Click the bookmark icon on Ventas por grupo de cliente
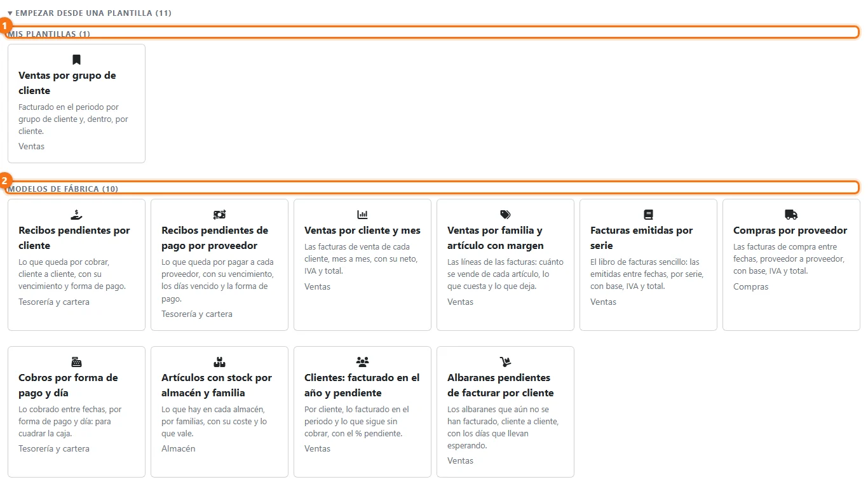The height and width of the screenshot is (496, 868). tap(76, 60)
